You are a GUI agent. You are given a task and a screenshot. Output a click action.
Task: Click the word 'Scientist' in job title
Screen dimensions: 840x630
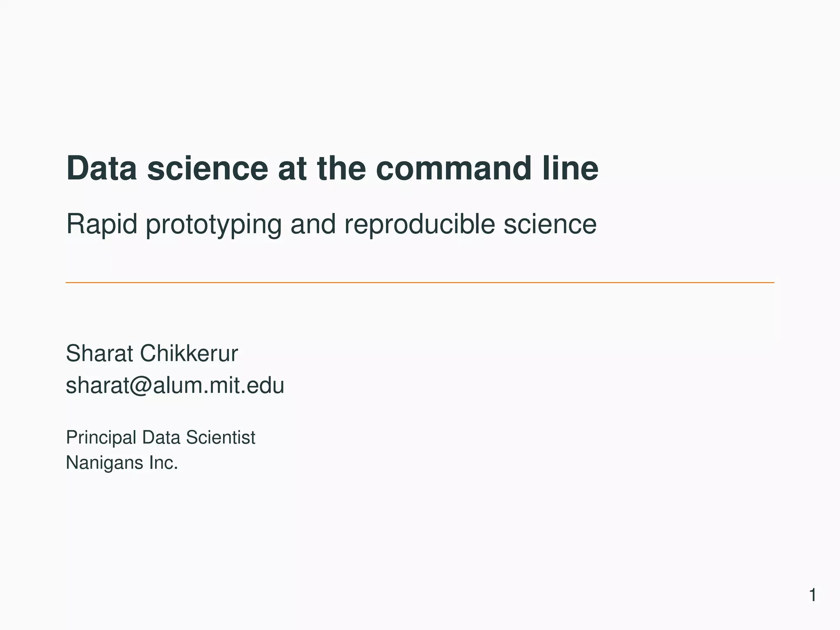[220, 438]
